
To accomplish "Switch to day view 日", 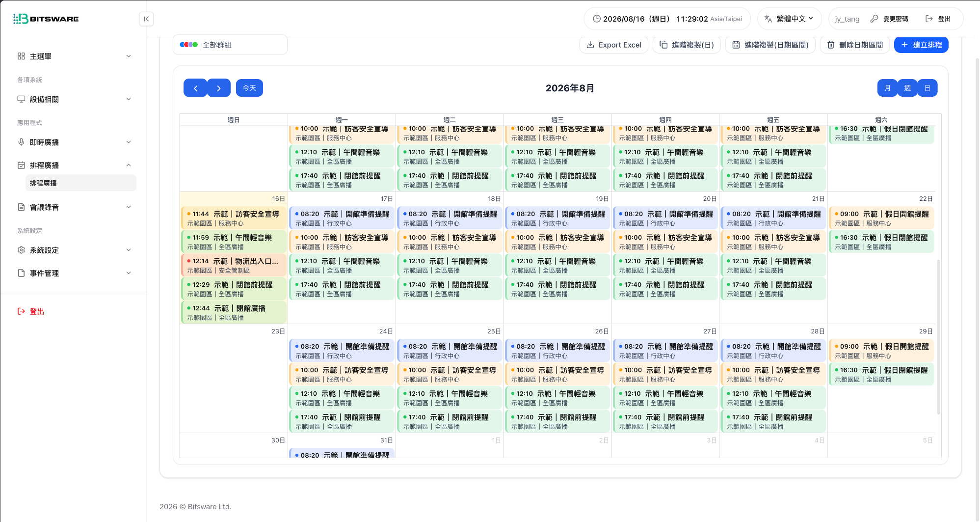I will (927, 88).
